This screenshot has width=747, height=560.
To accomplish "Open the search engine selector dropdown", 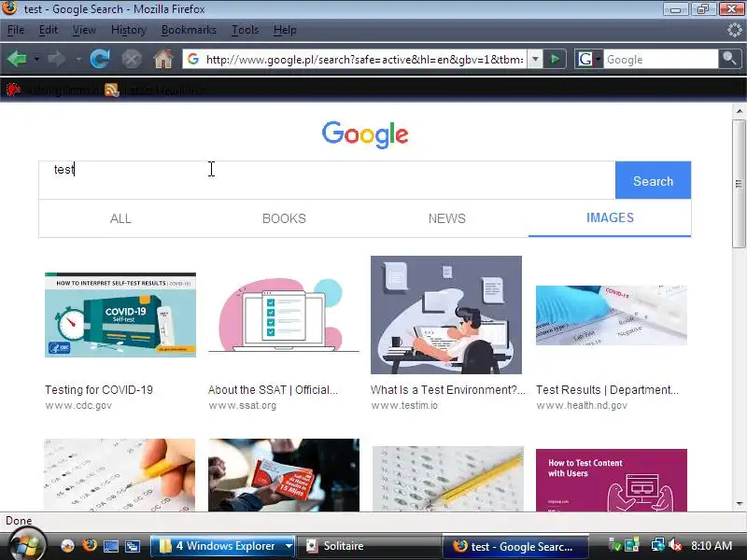I will [x=589, y=60].
